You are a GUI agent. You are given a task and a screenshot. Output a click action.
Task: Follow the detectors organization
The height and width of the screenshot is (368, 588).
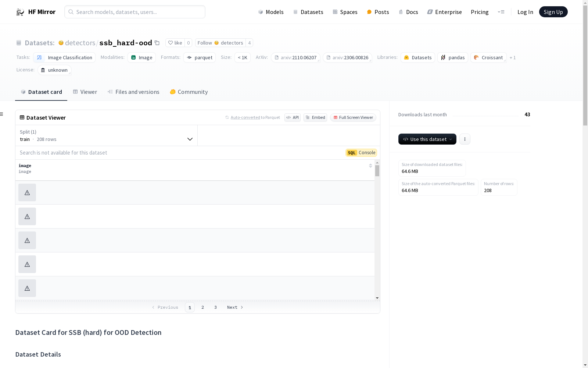click(x=220, y=43)
